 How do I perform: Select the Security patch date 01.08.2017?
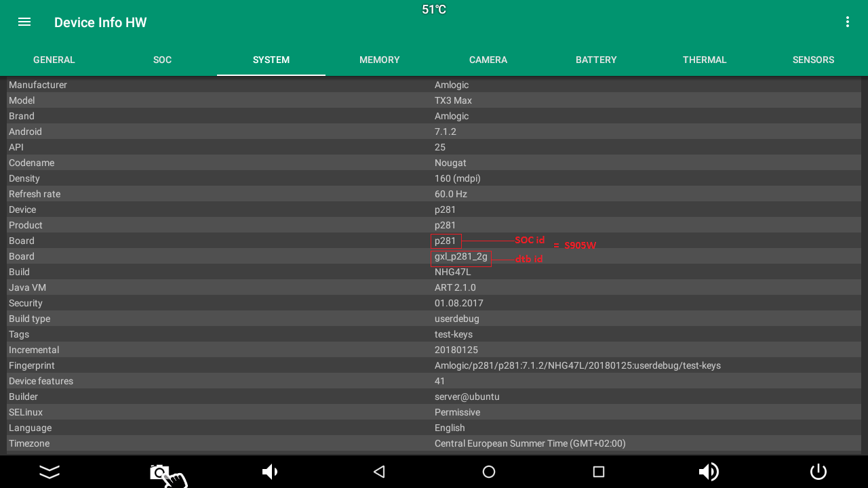click(x=459, y=303)
